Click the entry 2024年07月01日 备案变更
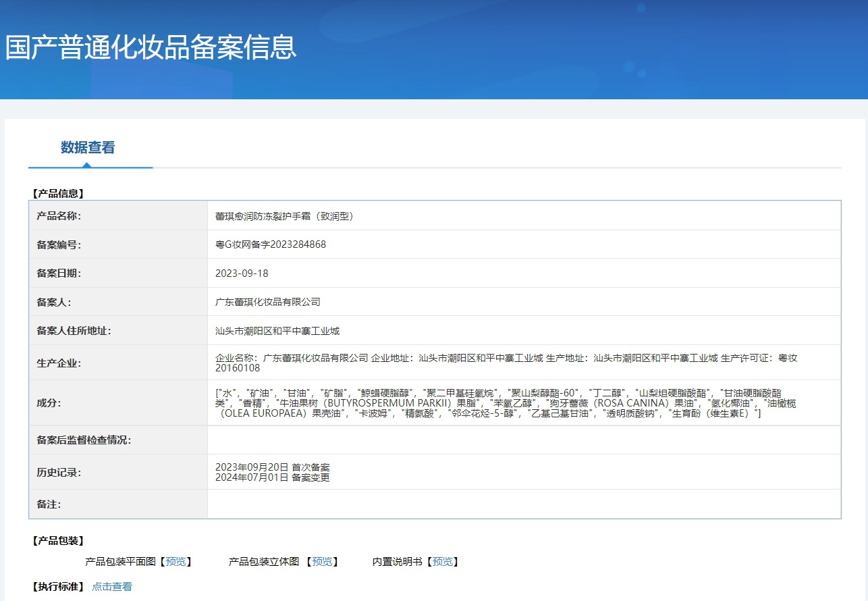 [x=273, y=477]
